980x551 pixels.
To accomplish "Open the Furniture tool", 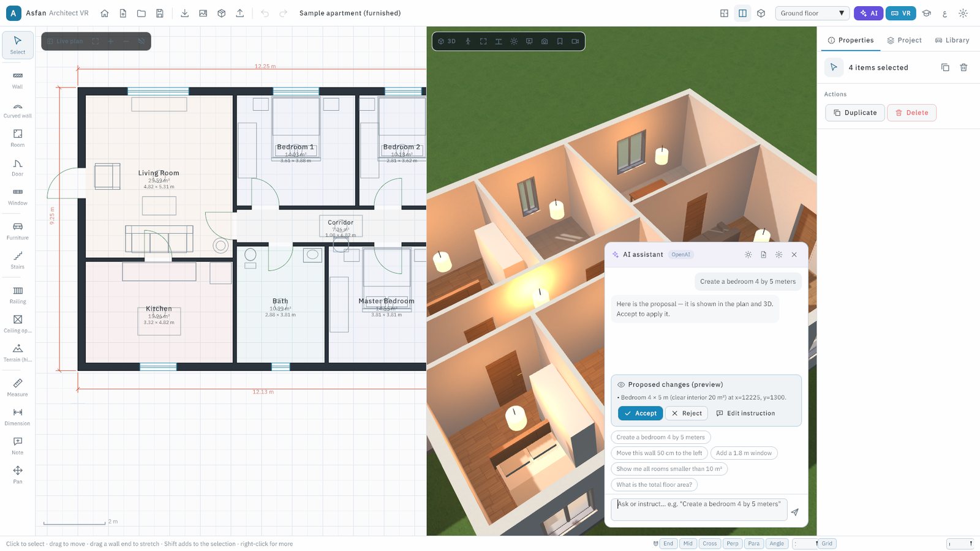I will 18,231.
